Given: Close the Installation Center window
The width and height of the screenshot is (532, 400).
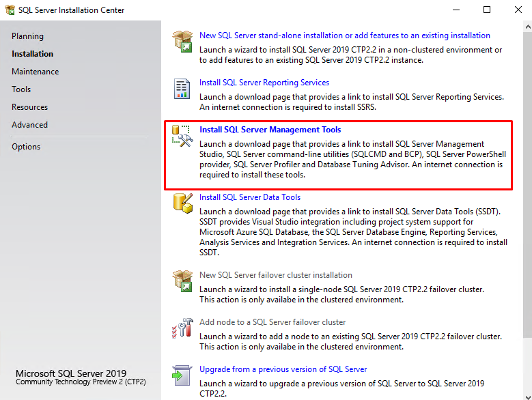Looking at the screenshot, I should [518, 10].
